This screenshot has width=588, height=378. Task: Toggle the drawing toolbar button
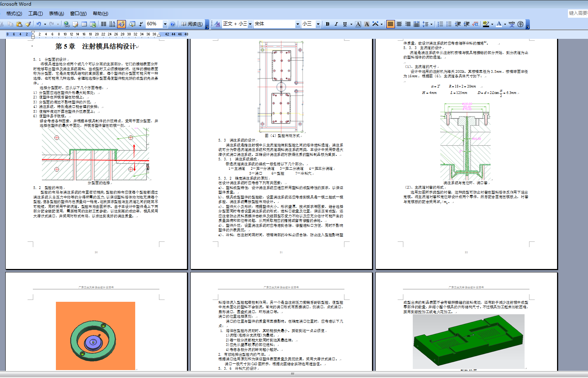[121, 24]
